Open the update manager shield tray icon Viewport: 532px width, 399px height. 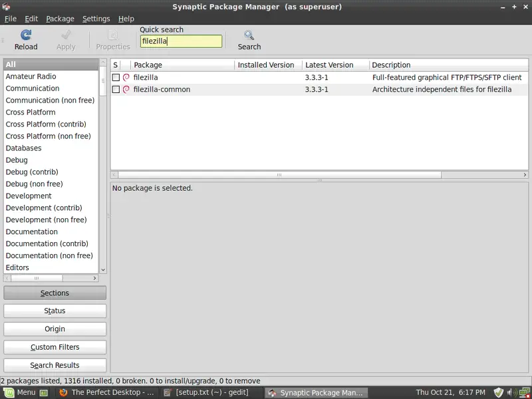click(498, 392)
